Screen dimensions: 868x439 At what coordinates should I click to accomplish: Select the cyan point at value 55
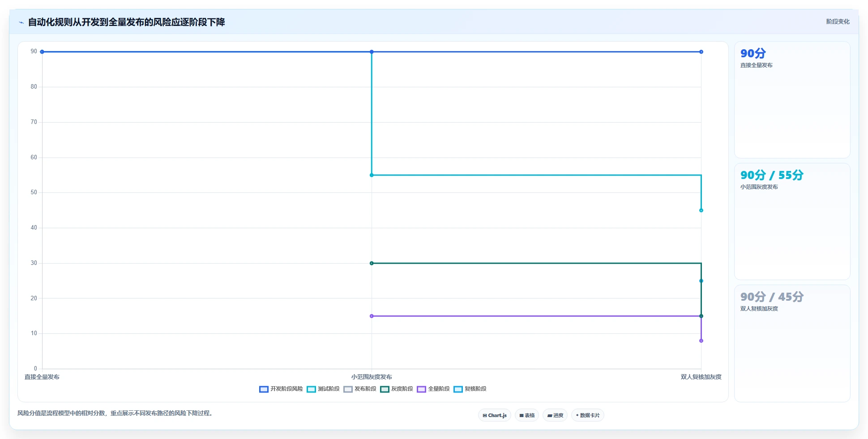click(x=372, y=175)
